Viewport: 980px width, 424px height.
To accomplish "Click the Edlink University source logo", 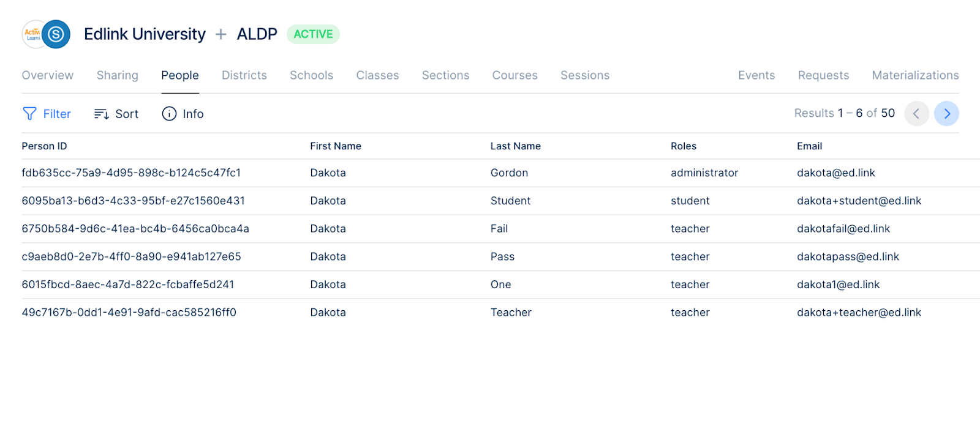I will 32,34.
